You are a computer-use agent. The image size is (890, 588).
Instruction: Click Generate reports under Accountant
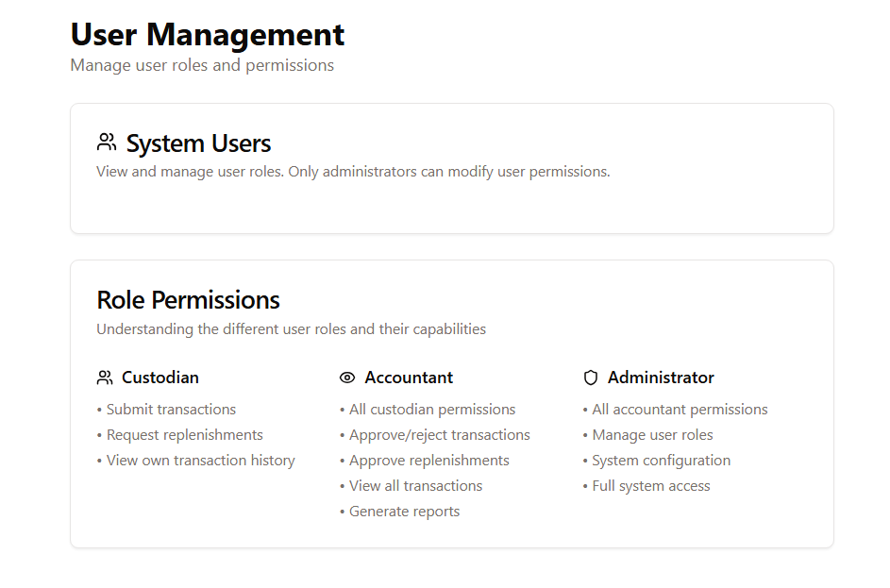tap(404, 512)
